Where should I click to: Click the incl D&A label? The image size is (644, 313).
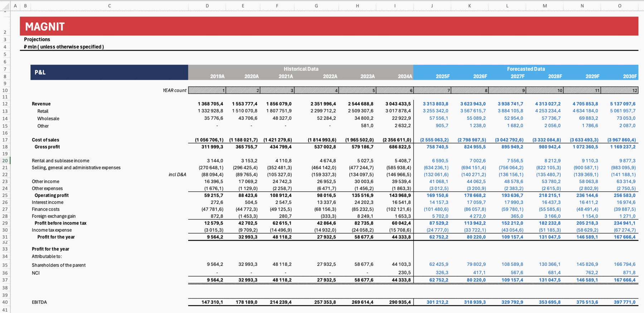click(177, 175)
